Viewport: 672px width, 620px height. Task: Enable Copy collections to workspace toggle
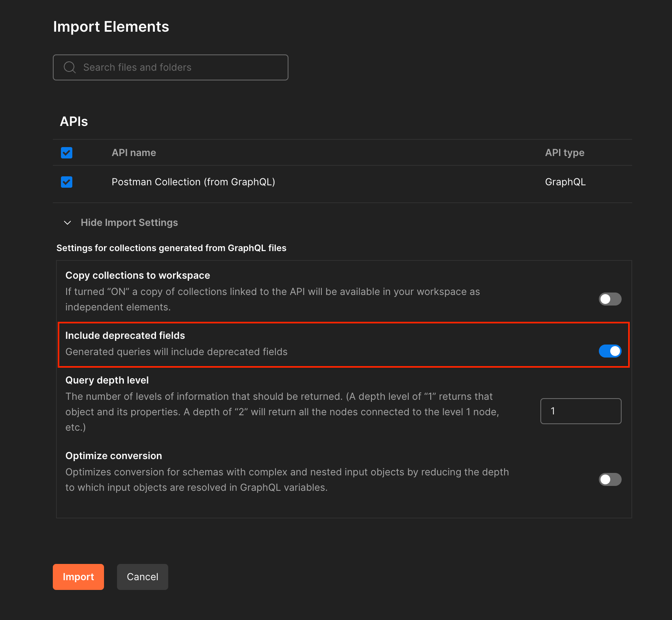tap(610, 299)
